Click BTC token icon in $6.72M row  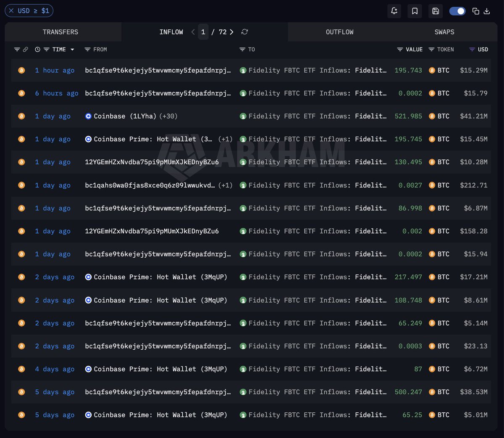(x=432, y=369)
